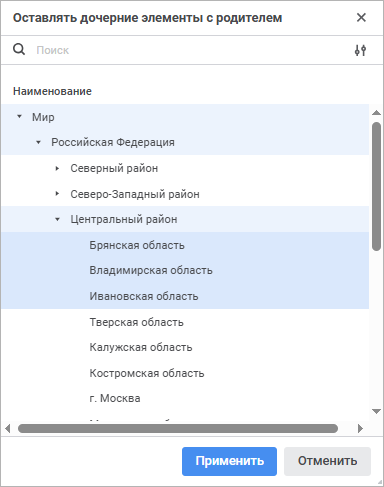Click the search magnifier icon

[x=19, y=50]
